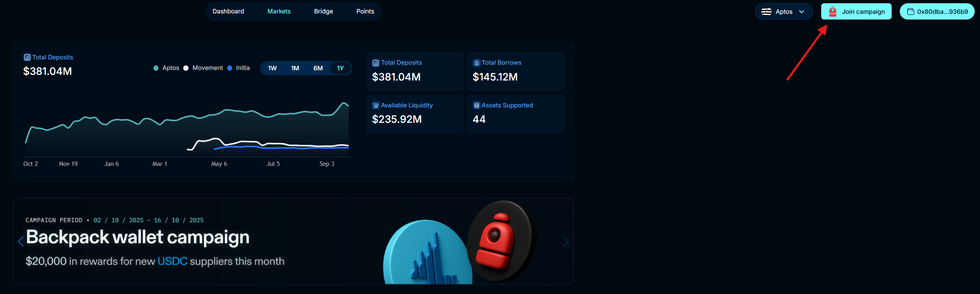Open the Dashboard tab
The height and width of the screenshot is (294, 980).
(x=228, y=11)
